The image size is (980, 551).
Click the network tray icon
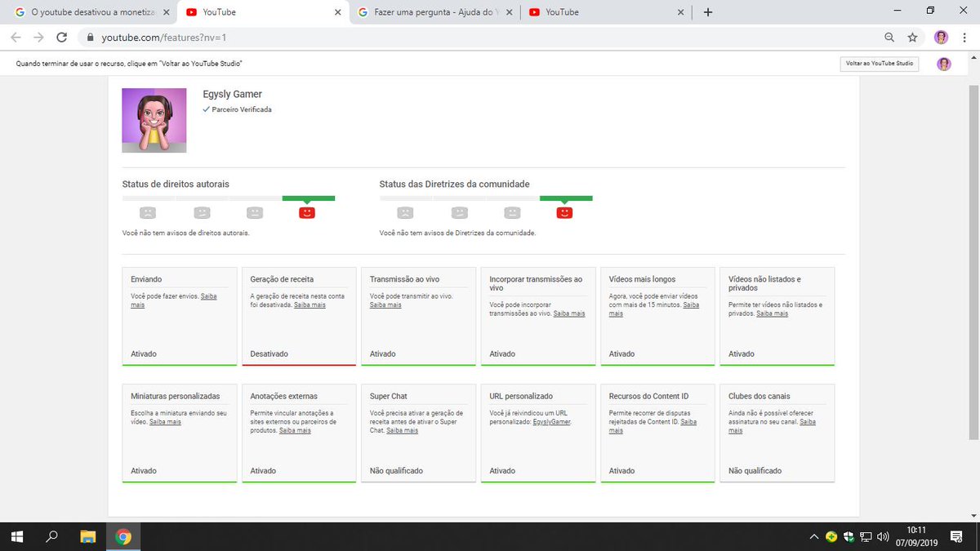tap(866, 536)
